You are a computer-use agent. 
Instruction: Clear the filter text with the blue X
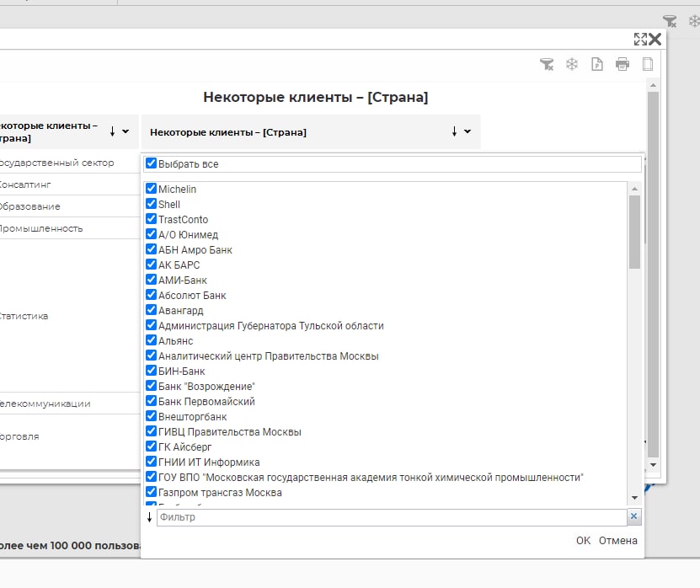(x=633, y=516)
